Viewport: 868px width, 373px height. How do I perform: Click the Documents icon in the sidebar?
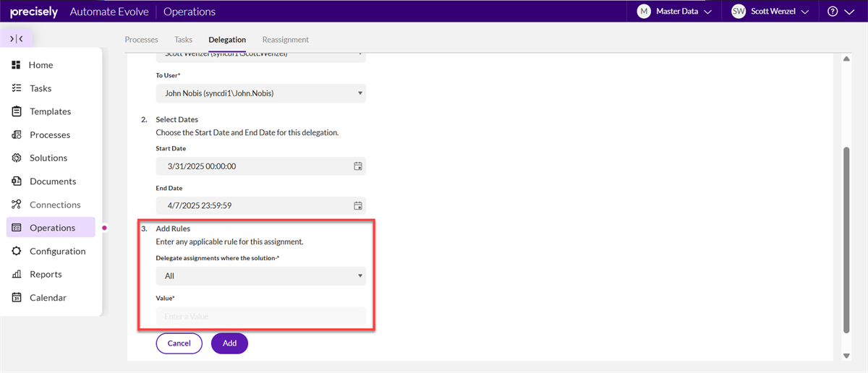click(17, 181)
